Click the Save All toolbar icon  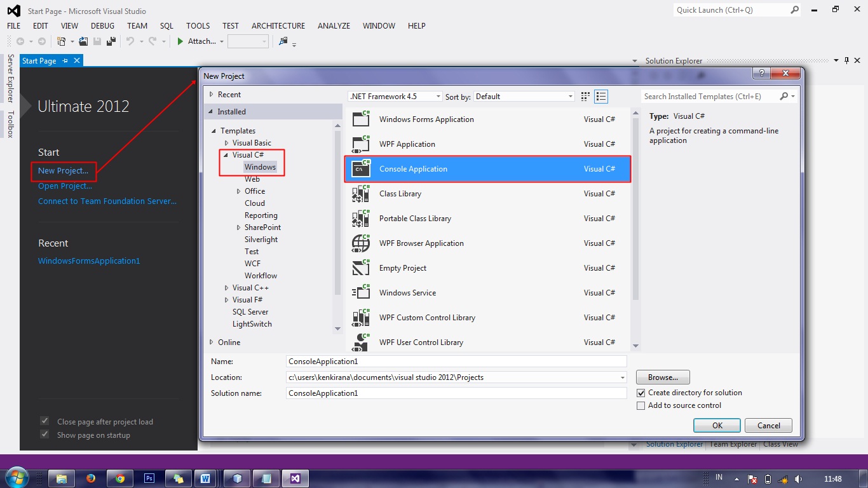(111, 41)
